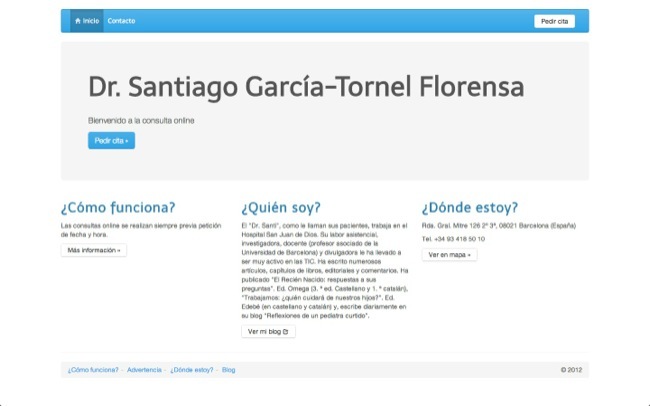Click the ¿Cómo funciona? section heading

(118, 208)
